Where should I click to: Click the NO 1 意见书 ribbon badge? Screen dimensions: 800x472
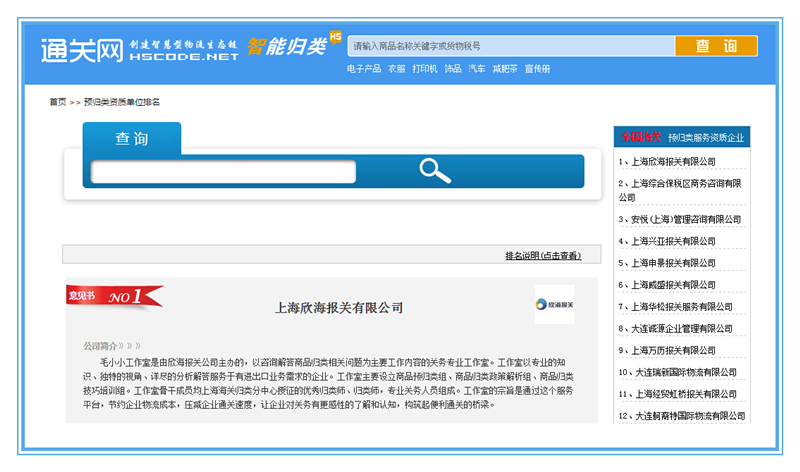tap(115, 296)
